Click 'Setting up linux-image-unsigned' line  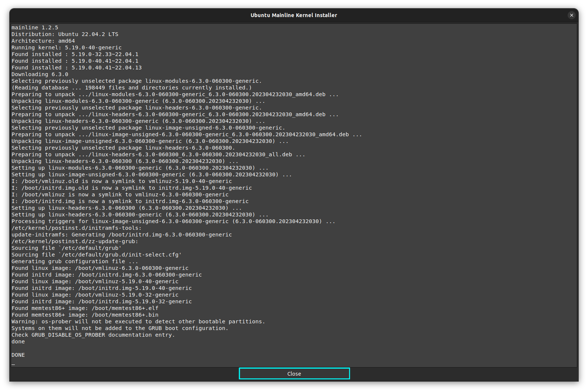(x=151, y=174)
